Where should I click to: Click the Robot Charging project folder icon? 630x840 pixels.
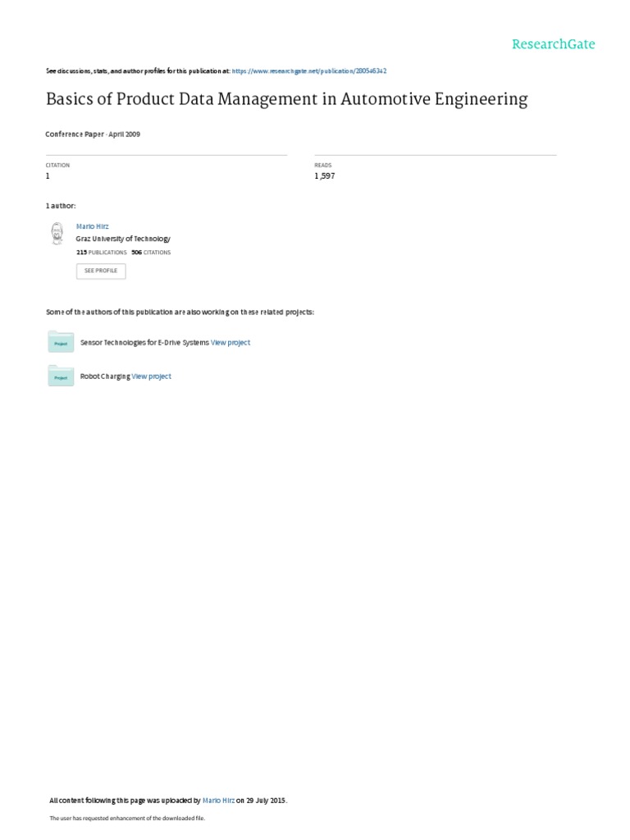click(x=61, y=376)
